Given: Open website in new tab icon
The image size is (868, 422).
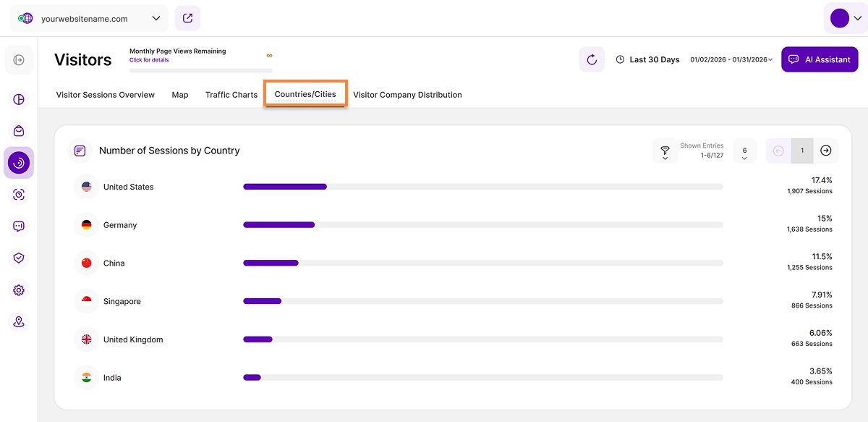Looking at the screenshot, I should 187,18.
